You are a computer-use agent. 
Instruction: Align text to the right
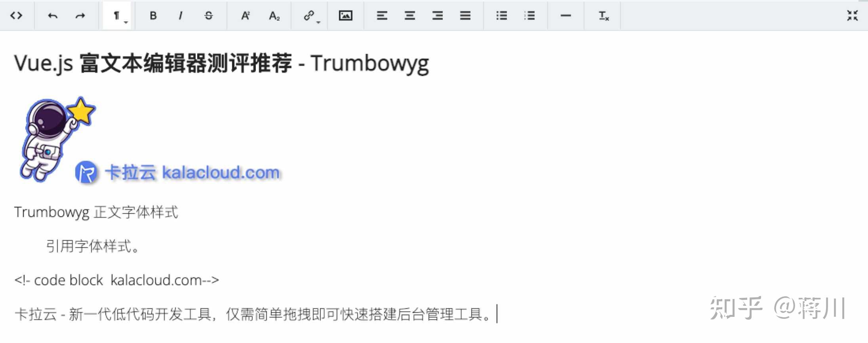click(x=438, y=15)
